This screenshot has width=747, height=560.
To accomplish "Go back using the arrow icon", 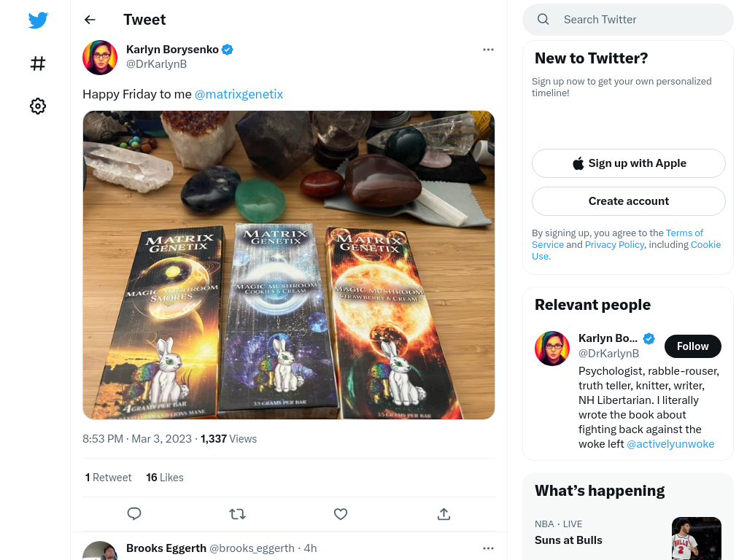I will tap(90, 20).
